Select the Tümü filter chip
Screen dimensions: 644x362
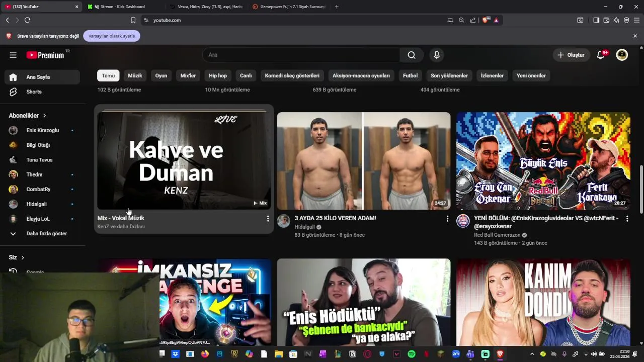tap(108, 75)
